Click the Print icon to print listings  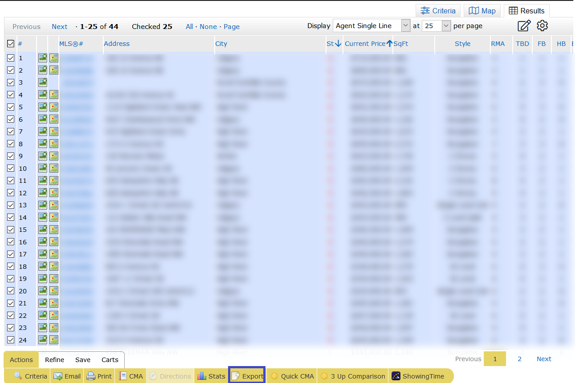pos(99,376)
